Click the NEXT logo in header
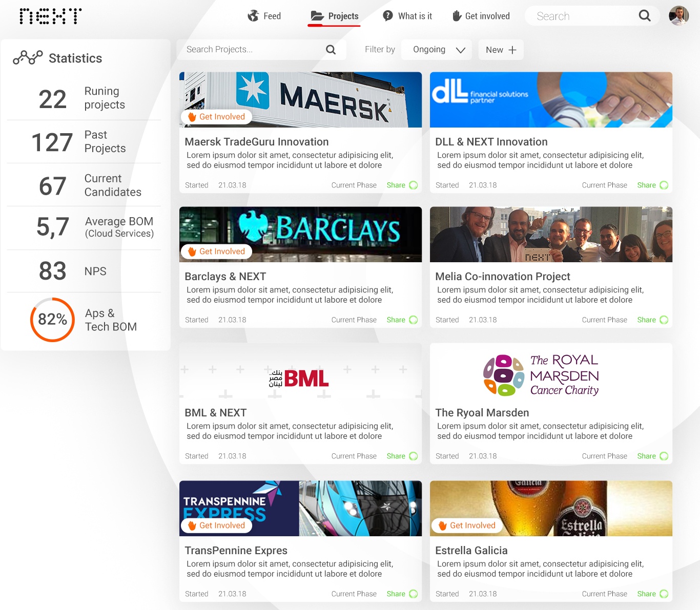 click(x=50, y=16)
